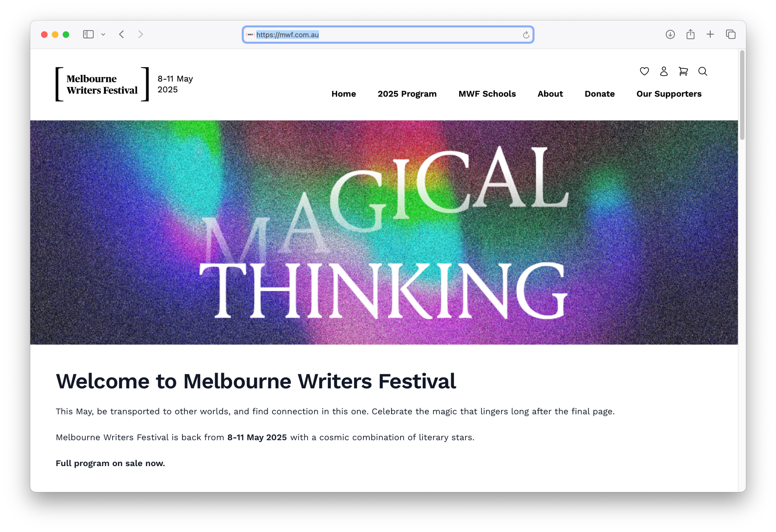The image size is (776, 532).
Task: Open the search magnifier icon
Action: pyautogui.click(x=703, y=72)
